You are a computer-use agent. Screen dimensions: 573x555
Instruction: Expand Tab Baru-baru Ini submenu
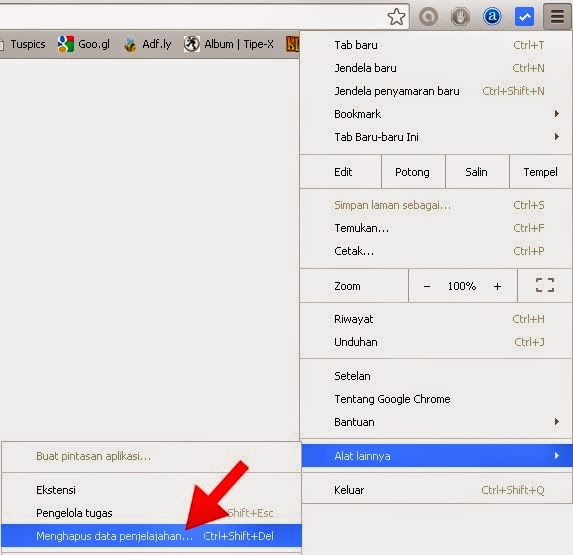tap(436, 137)
